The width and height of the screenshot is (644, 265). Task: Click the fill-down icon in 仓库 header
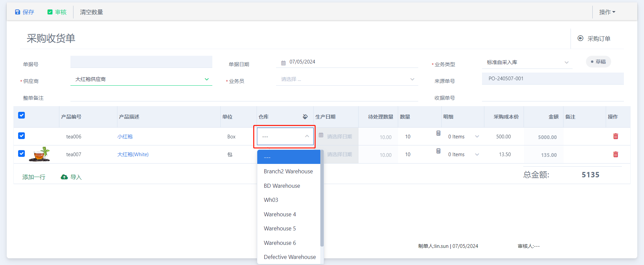tap(305, 117)
